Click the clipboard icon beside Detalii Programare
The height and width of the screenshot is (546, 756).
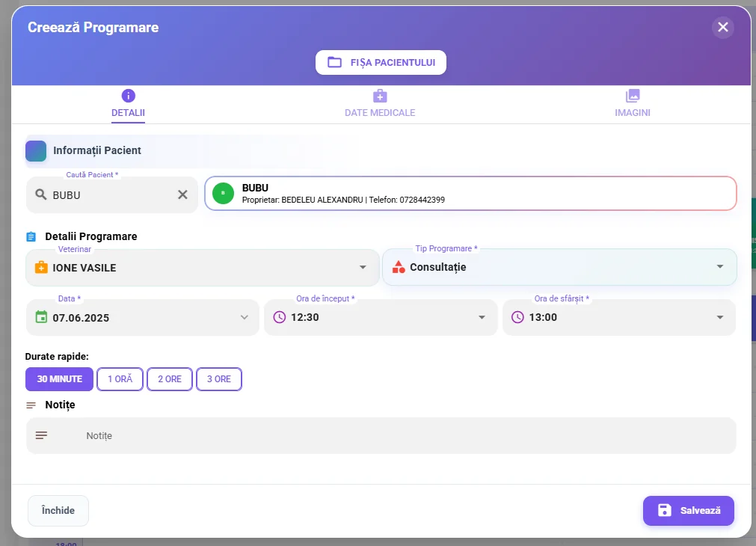click(x=30, y=236)
